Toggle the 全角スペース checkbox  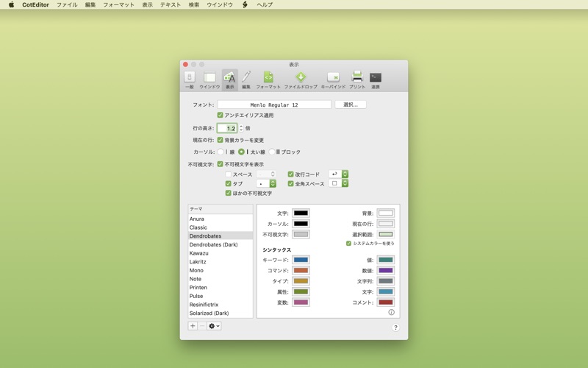pyautogui.click(x=290, y=183)
